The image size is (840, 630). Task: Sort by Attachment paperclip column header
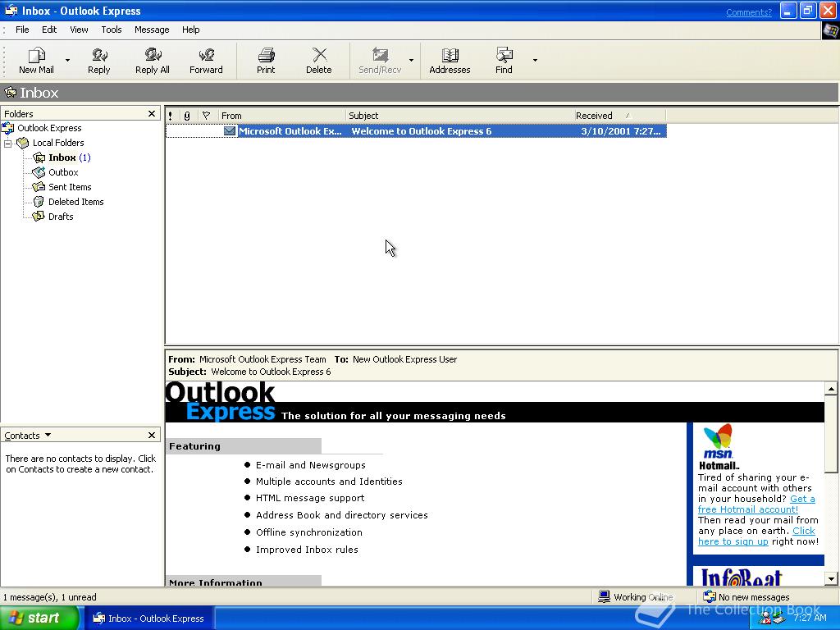(188, 115)
